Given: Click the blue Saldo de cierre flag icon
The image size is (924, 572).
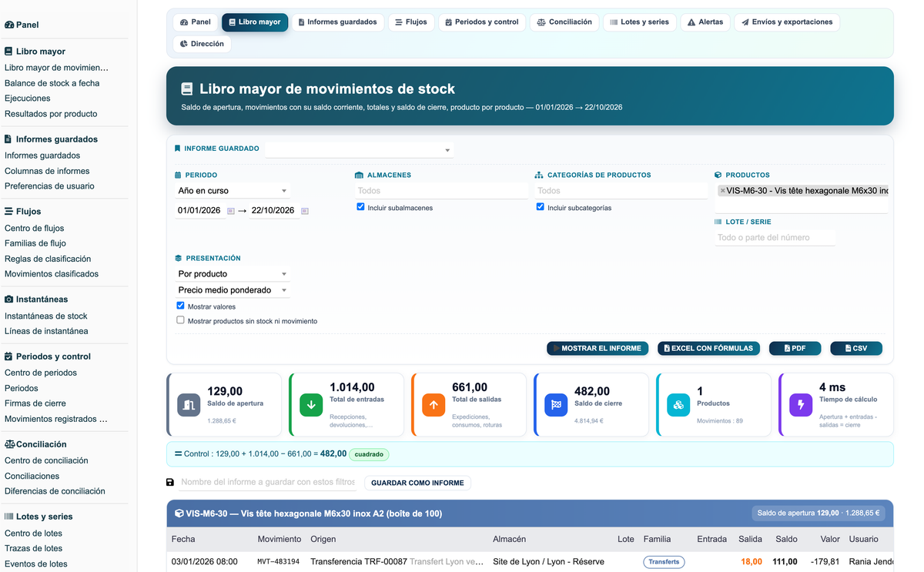Looking at the screenshot, I should 556,404.
